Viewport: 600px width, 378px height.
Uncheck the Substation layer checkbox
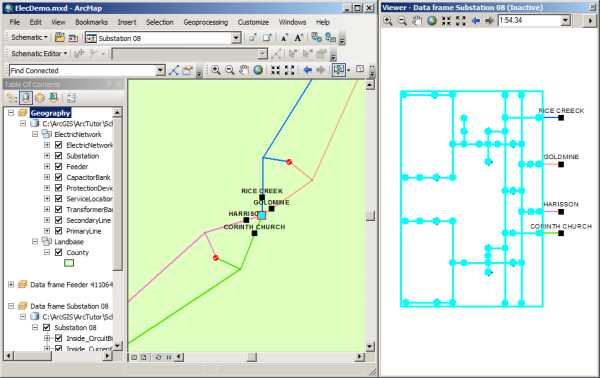coord(59,156)
